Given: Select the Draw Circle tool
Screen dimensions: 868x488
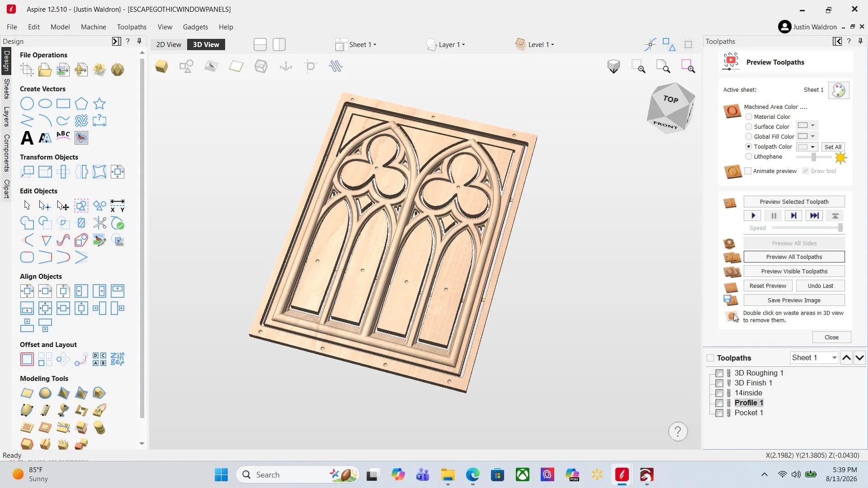Looking at the screenshot, I should (27, 103).
